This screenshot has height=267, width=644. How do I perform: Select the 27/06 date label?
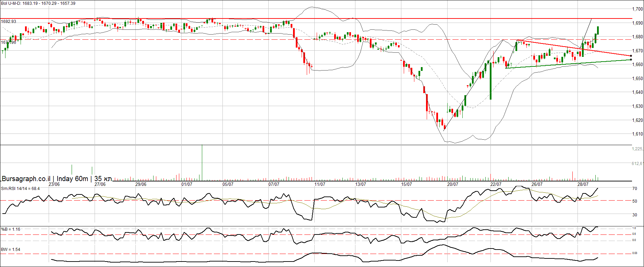(x=100, y=184)
